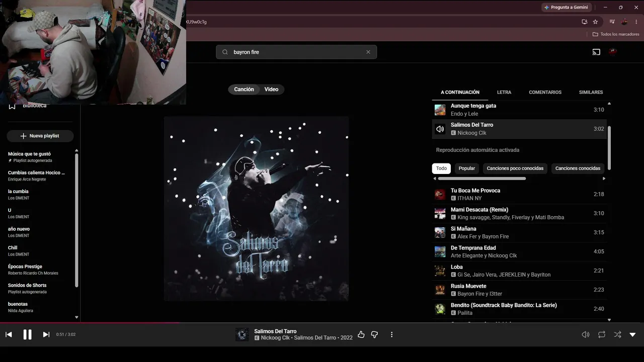
Task: Open the LETRA tab
Action: [504, 93]
